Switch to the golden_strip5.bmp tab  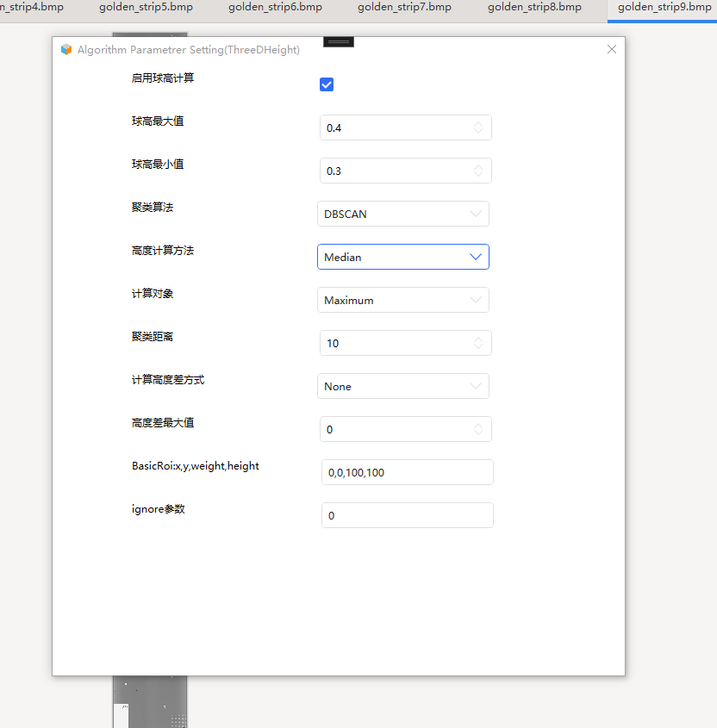pyautogui.click(x=146, y=8)
